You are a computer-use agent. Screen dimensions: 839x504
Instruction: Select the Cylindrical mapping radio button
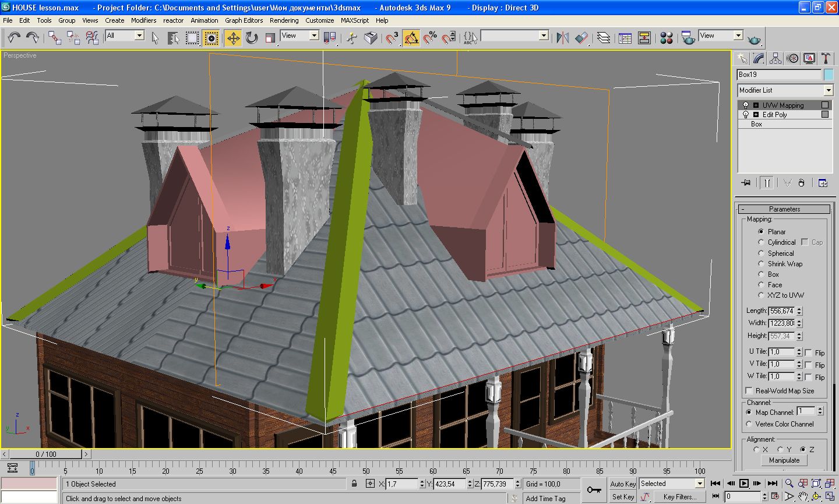pos(761,242)
